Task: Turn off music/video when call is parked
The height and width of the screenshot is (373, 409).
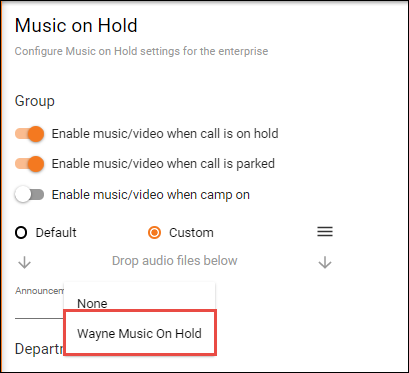Action: click(x=29, y=164)
